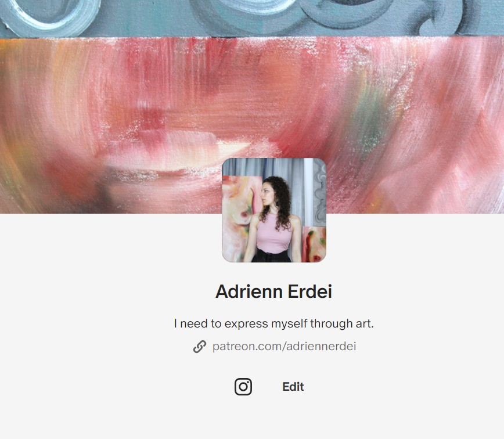Image resolution: width=504 pixels, height=439 pixels.
Task: Click the word Erdei in the heading
Action: pos(310,292)
